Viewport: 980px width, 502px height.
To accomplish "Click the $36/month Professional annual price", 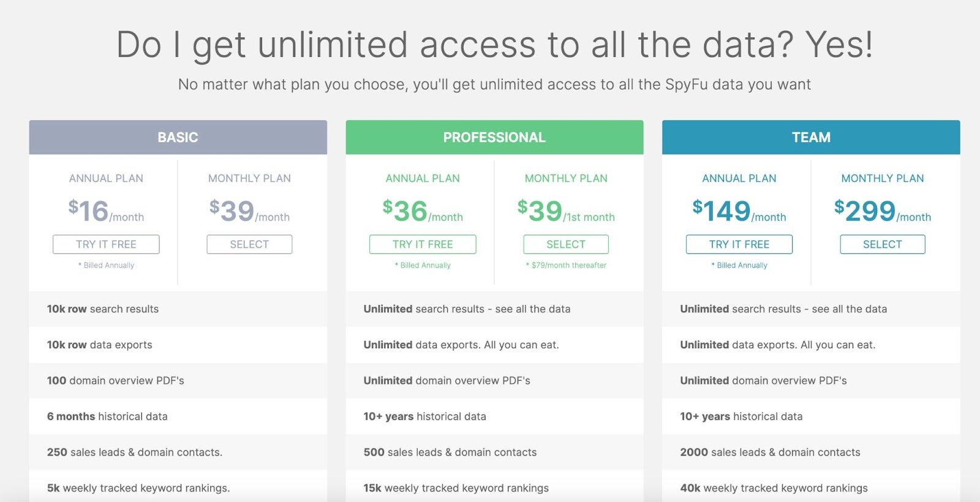I will pos(423,211).
